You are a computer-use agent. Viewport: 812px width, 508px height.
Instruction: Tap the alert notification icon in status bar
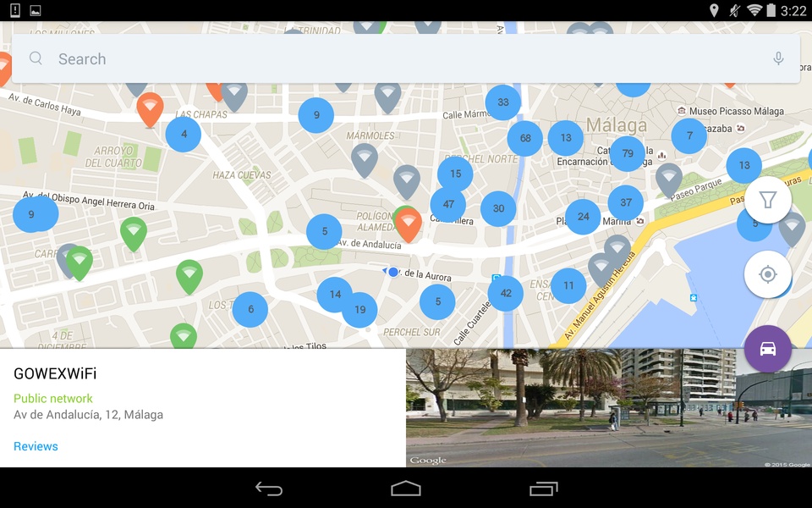click(x=15, y=10)
